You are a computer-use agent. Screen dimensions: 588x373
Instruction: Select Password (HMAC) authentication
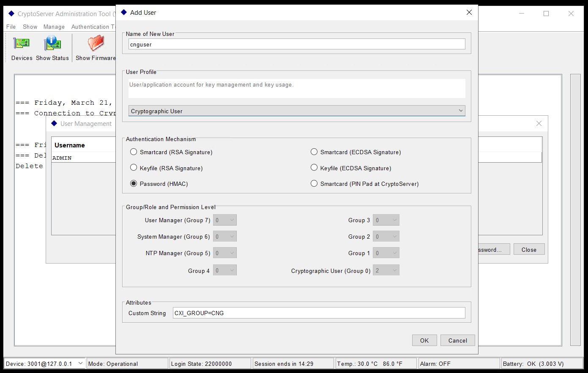pyautogui.click(x=134, y=184)
